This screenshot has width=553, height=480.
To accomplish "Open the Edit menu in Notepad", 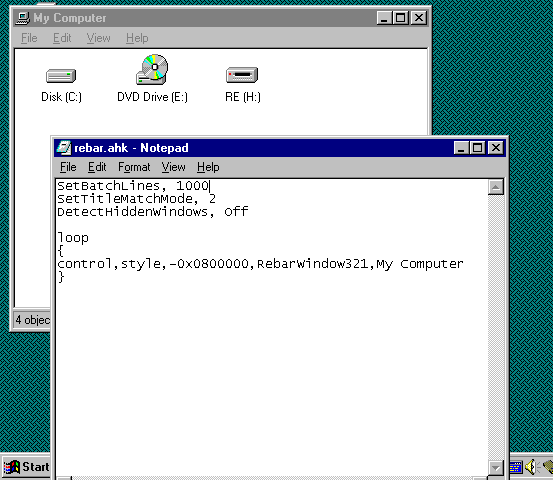I will click(x=97, y=167).
